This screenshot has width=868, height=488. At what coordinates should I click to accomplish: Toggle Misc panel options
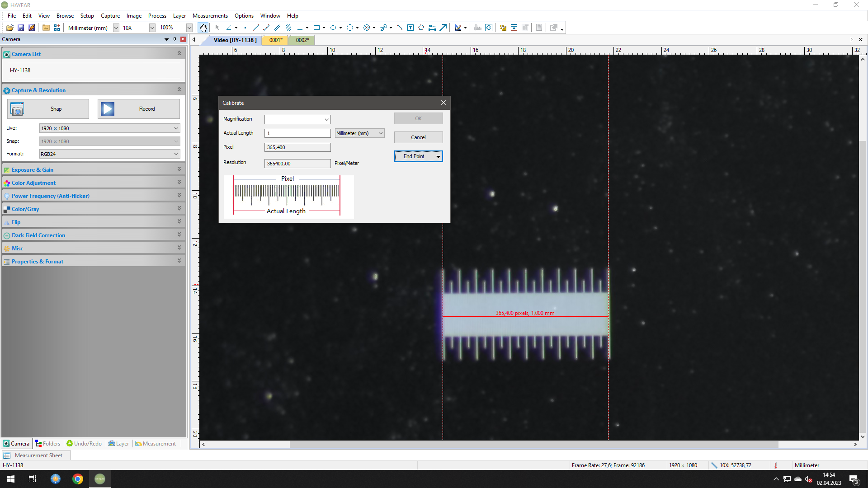[178, 249]
